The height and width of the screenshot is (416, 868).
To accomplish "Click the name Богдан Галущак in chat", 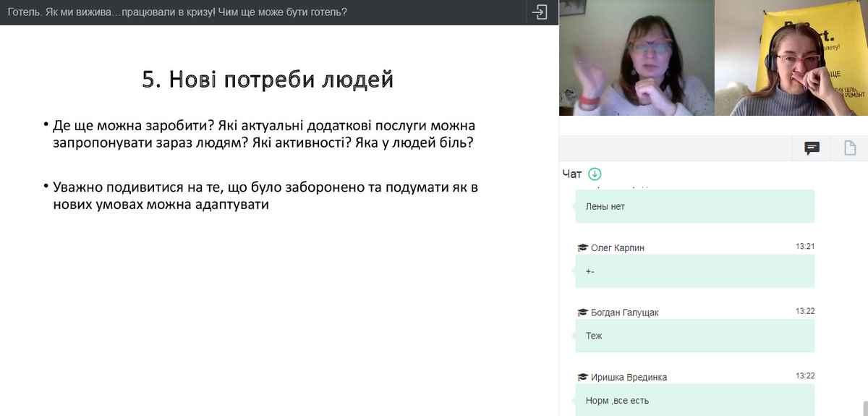I will 624,313.
